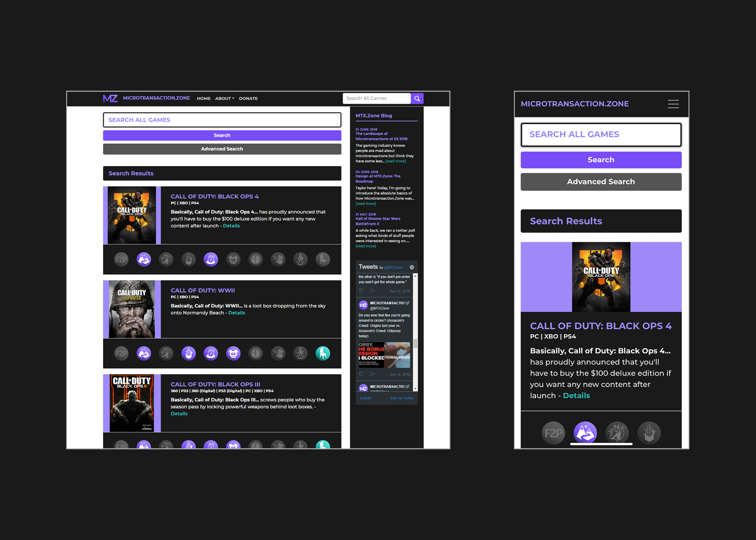756x540 pixels.
Task: Focus the SEARCH ALL GAMES field in the desktop view
Action: [x=222, y=120]
